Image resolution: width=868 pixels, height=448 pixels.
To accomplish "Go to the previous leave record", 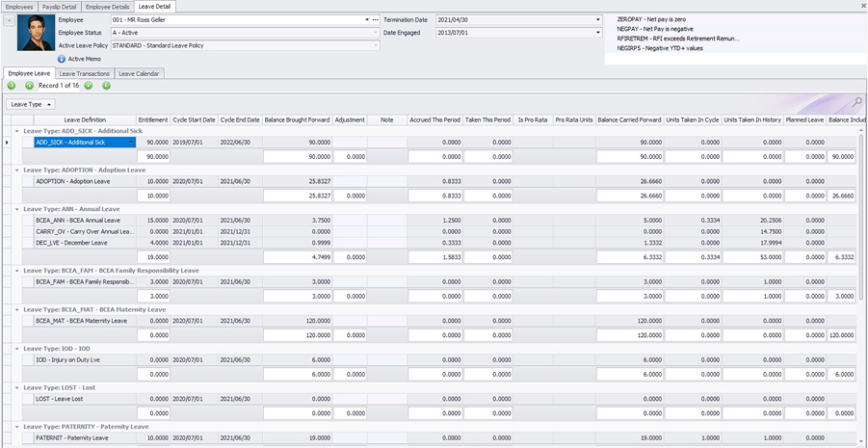I will tap(29, 86).
